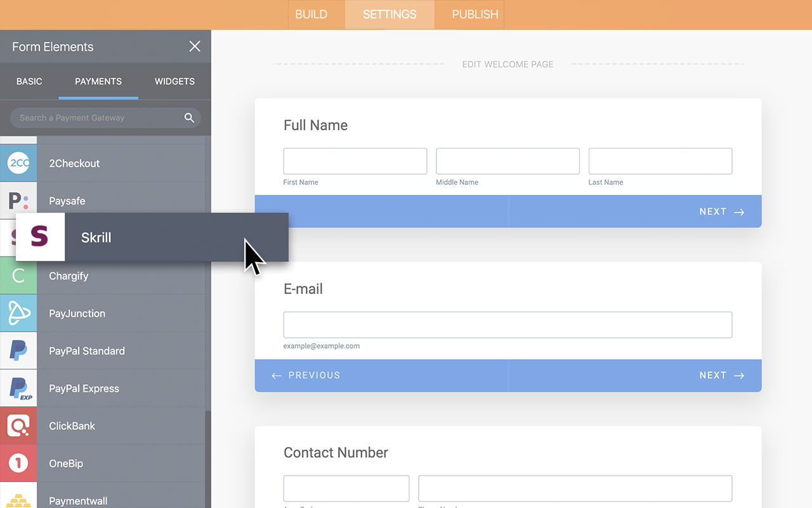The image size is (812, 508).
Task: Open the BASIC elements tab
Action: (x=29, y=81)
